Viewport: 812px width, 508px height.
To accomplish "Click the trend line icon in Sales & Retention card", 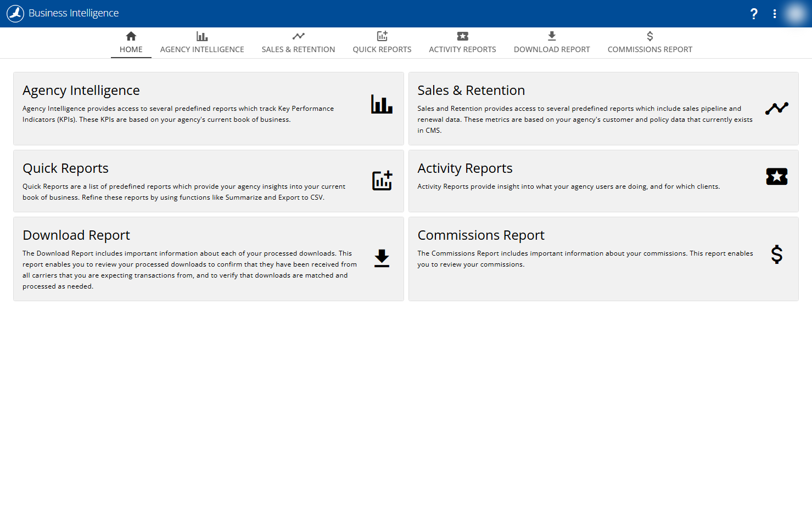I will click(777, 108).
